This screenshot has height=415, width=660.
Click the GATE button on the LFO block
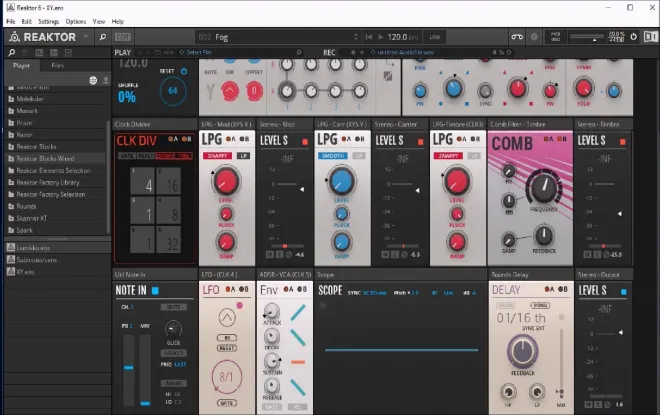point(227,403)
